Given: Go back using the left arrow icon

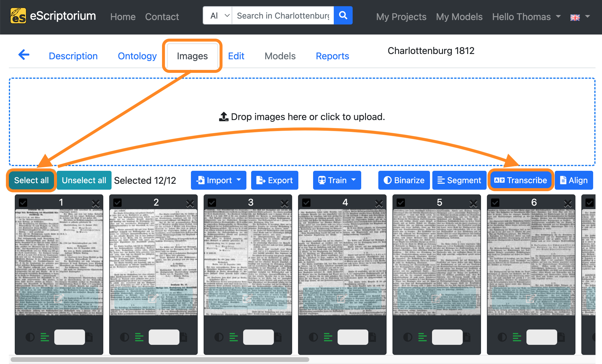Looking at the screenshot, I should coord(24,55).
